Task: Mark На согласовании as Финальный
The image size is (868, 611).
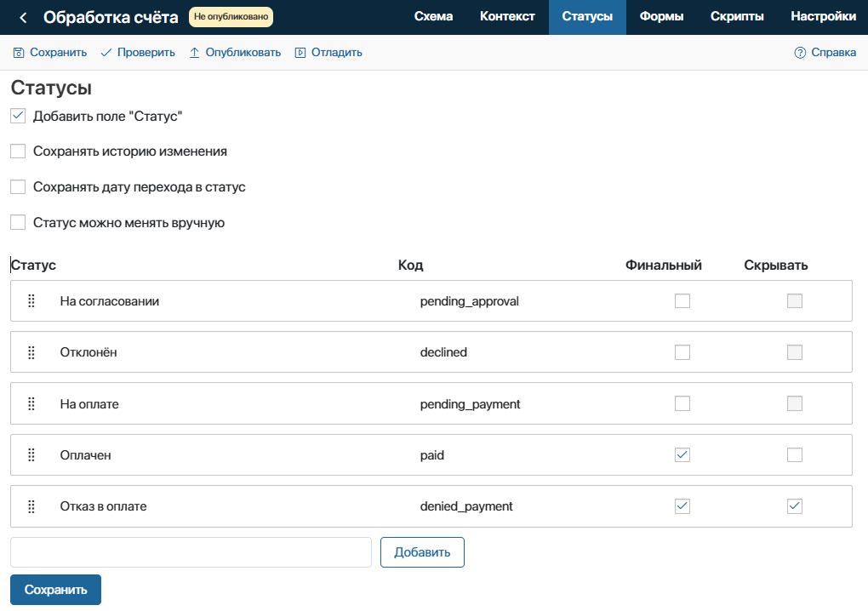Action: [x=682, y=300]
